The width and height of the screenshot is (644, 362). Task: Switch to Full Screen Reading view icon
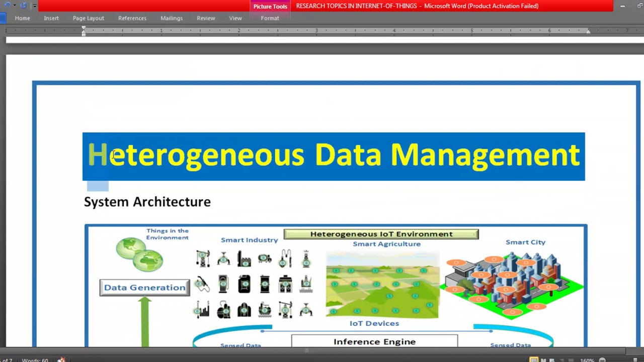click(543, 360)
